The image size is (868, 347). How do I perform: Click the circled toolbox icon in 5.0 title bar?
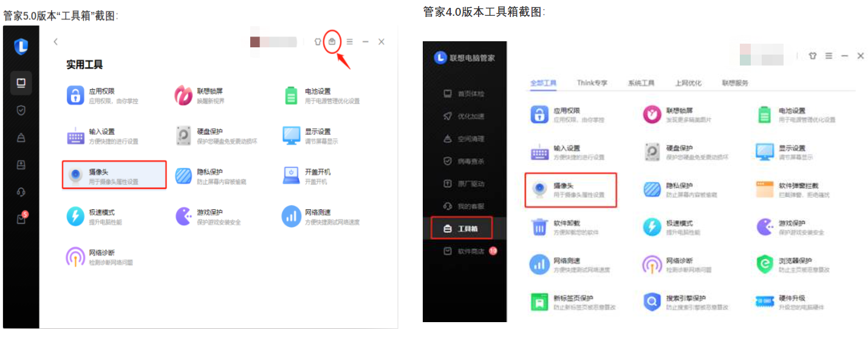point(332,42)
